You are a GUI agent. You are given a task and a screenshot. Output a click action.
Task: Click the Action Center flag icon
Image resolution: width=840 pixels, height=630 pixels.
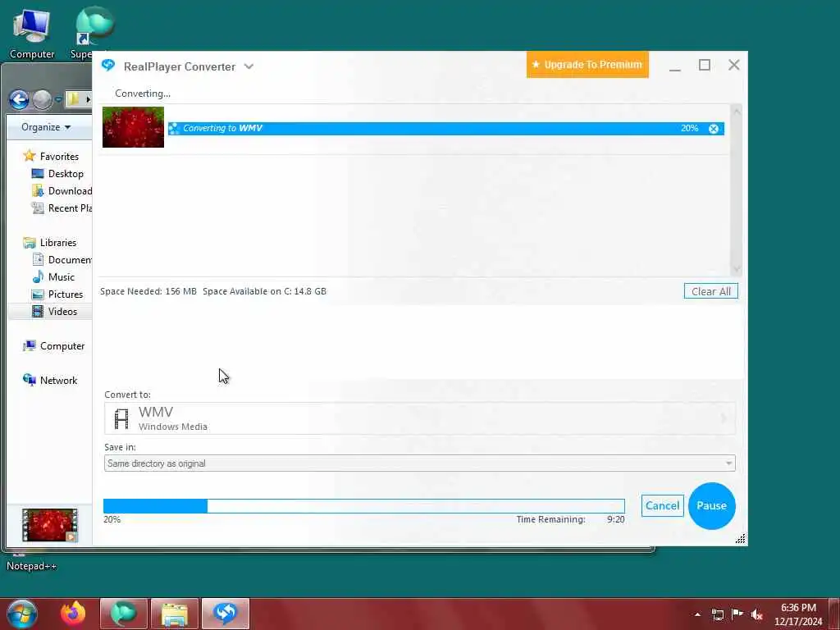coord(737,614)
